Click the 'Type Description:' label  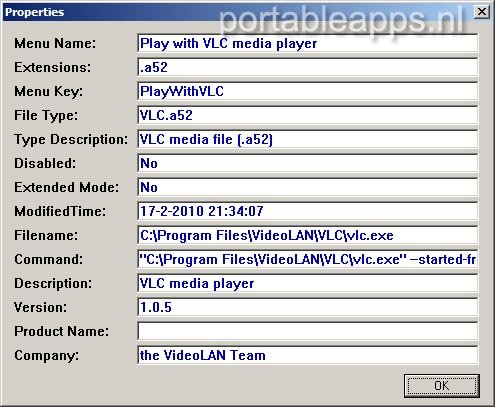click(x=71, y=140)
